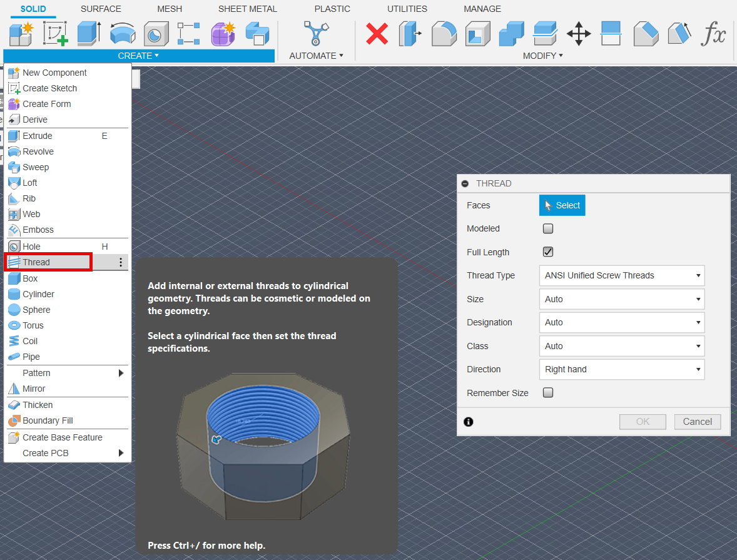Image resolution: width=737 pixels, height=560 pixels.
Task: Select the Move/Copy arrows icon
Action: [579, 33]
